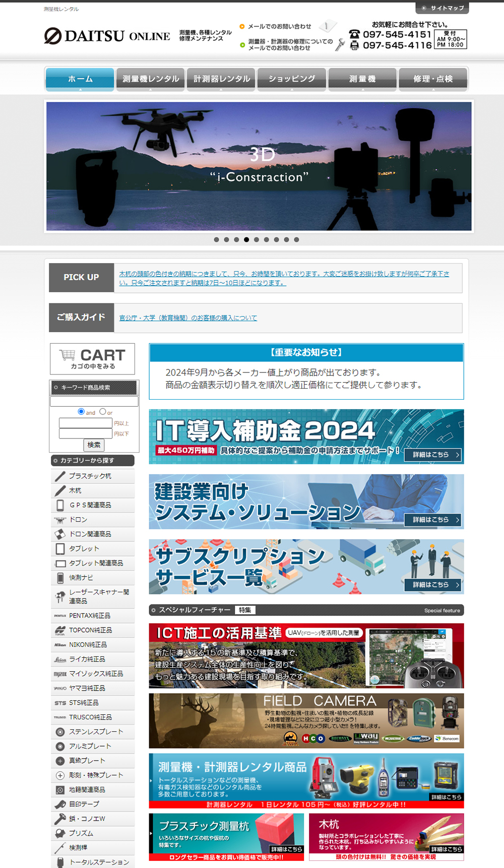Select the "or" search radio button
The image size is (504, 868).
coord(103,412)
